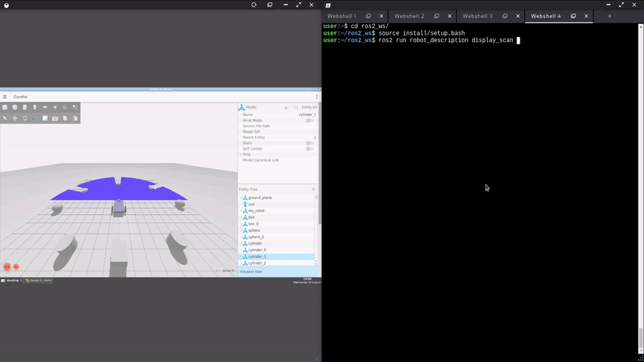Expand the sphere_0 tree node
644x362 pixels.
point(241,237)
